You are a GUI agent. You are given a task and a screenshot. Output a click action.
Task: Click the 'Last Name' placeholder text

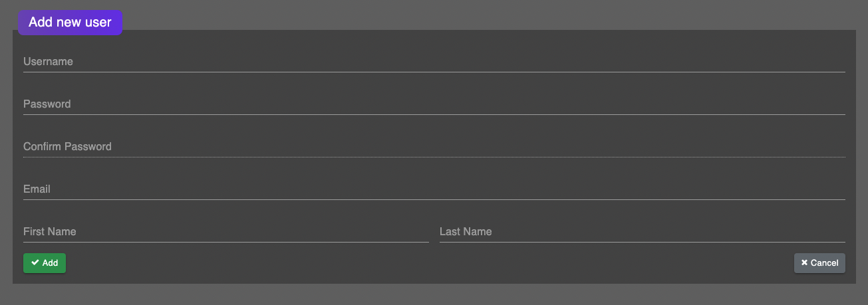point(466,232)
